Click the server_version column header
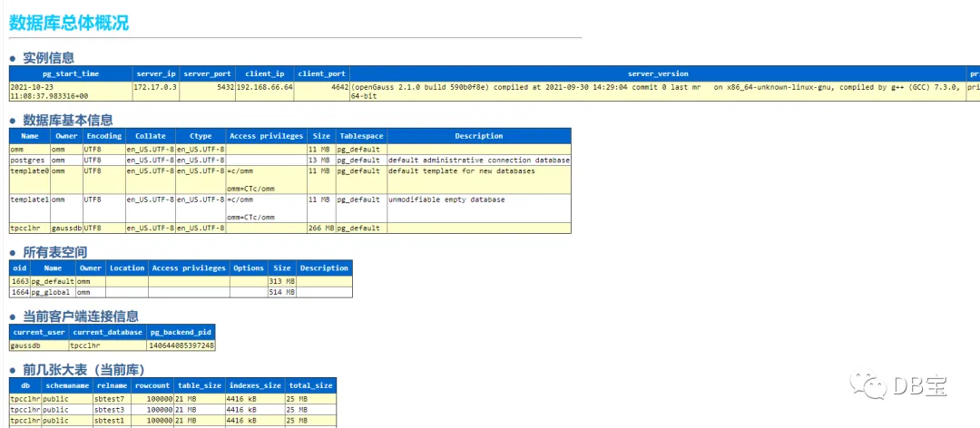The image size is (980, 428). [658, 73]
